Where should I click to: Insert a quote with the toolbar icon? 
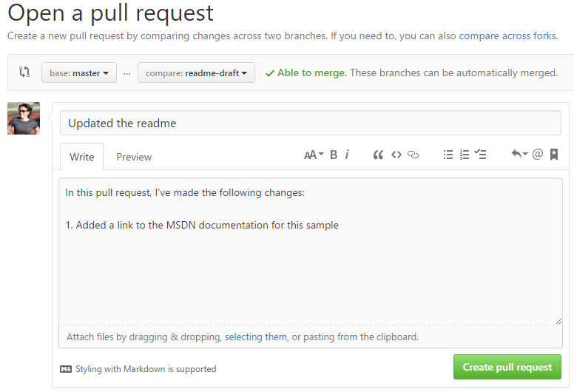click(378, 155)
